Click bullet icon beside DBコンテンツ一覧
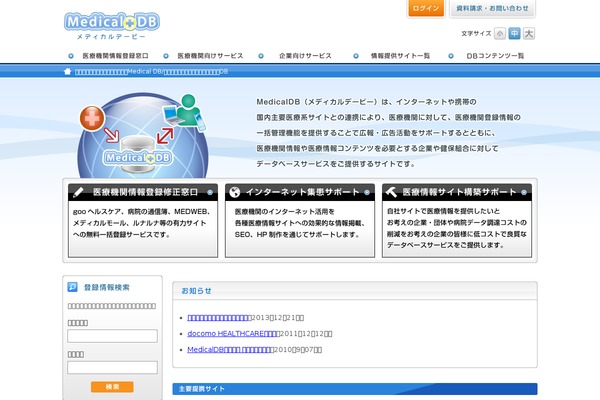 pyautogui.click(x=451, y=56)
